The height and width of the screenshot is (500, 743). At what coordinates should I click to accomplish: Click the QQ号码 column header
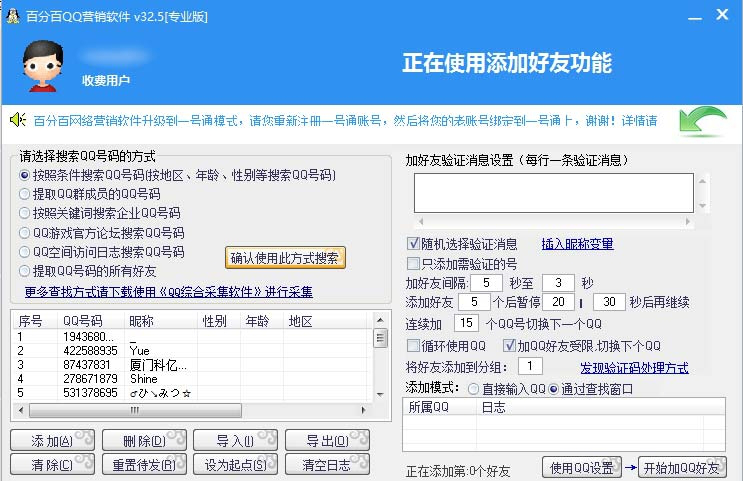(x=91, y=321)
